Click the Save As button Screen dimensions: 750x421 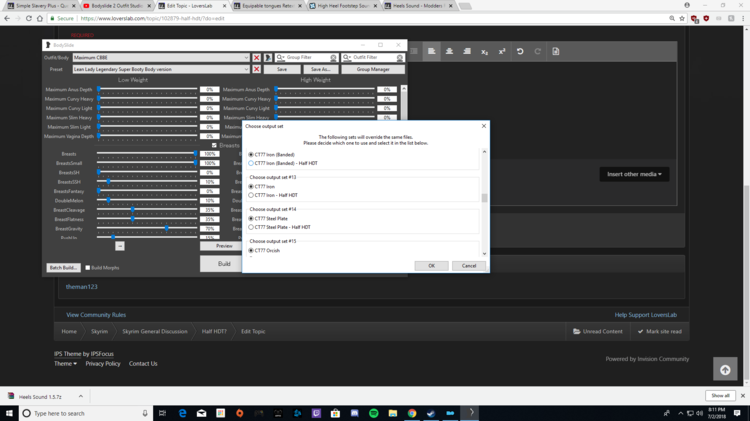click(320, 69)
